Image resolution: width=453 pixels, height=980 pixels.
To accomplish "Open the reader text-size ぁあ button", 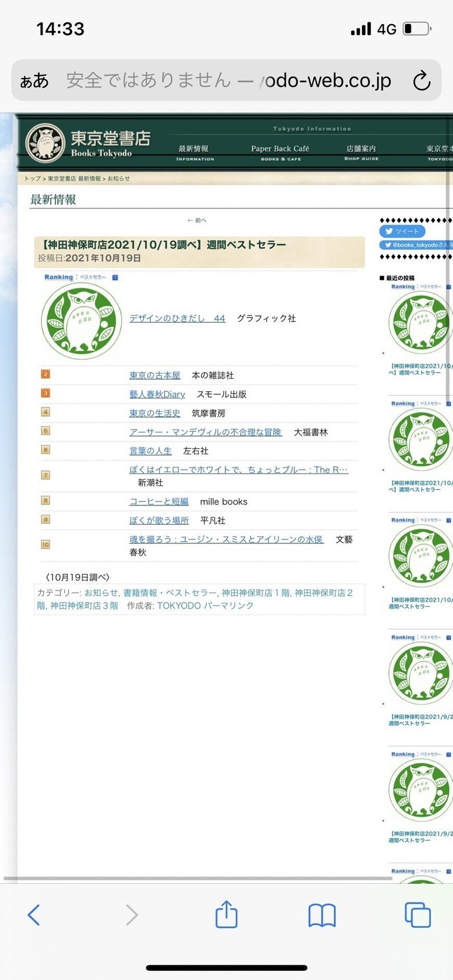I will pyautogui.click(x=35, y=81).
